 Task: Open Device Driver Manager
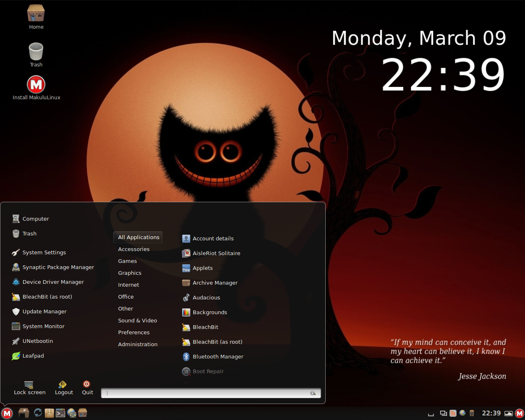point(48,282)
